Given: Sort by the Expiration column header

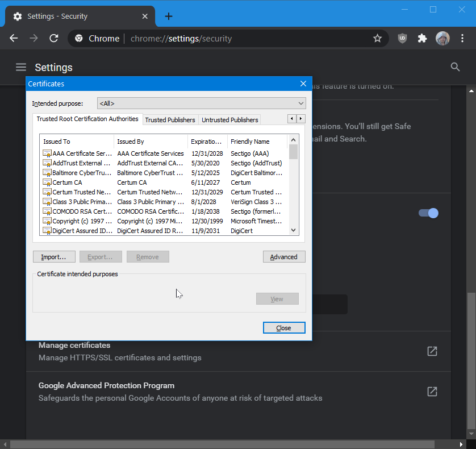Looking at the screenshot, I should coord(208,142).
